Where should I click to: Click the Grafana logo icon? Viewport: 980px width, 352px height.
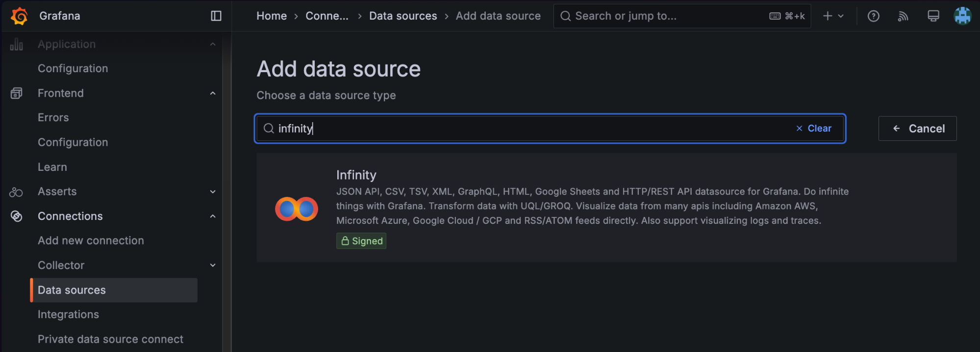pos(19,16)
